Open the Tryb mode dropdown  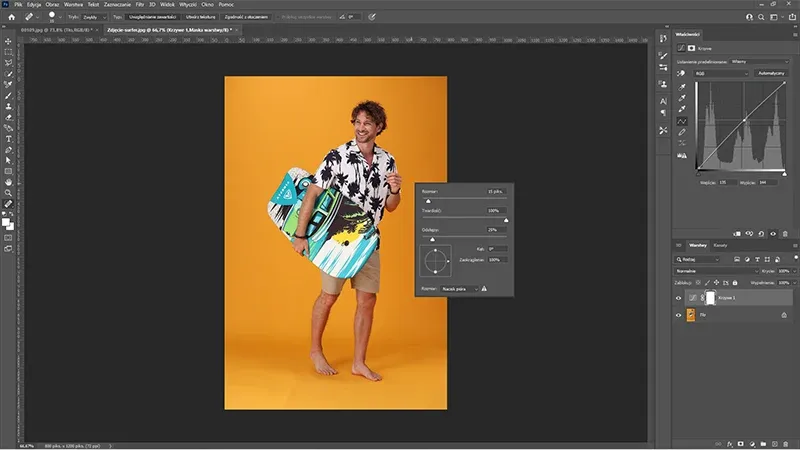click(94, 17)
